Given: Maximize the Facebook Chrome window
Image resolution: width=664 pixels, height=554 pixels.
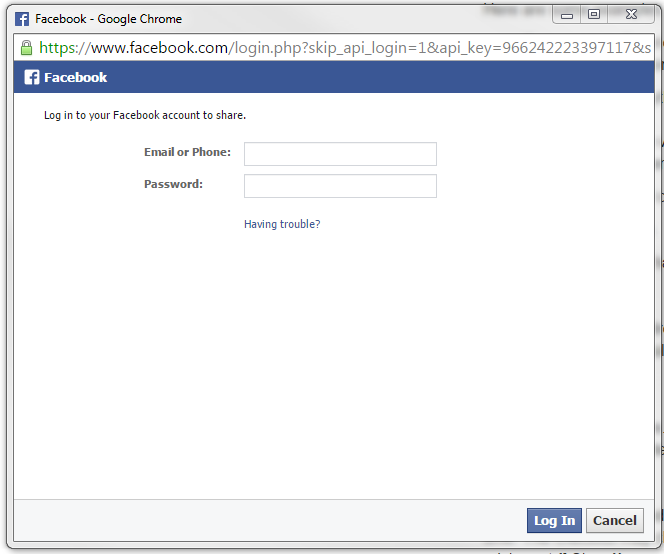Looking at the screenshot, I should pos(594,15).
